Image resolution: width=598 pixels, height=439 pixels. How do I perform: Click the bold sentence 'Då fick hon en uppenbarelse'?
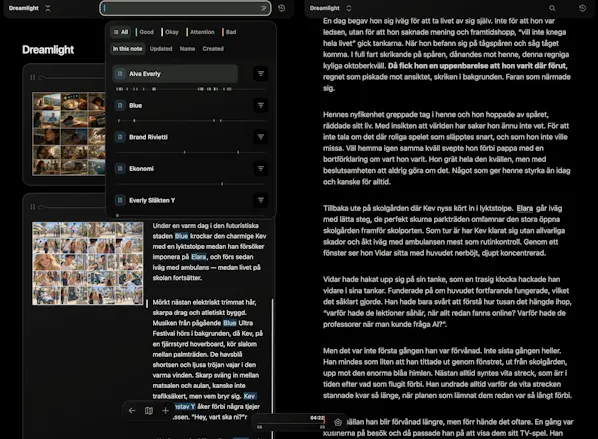(x=477, y=66)
